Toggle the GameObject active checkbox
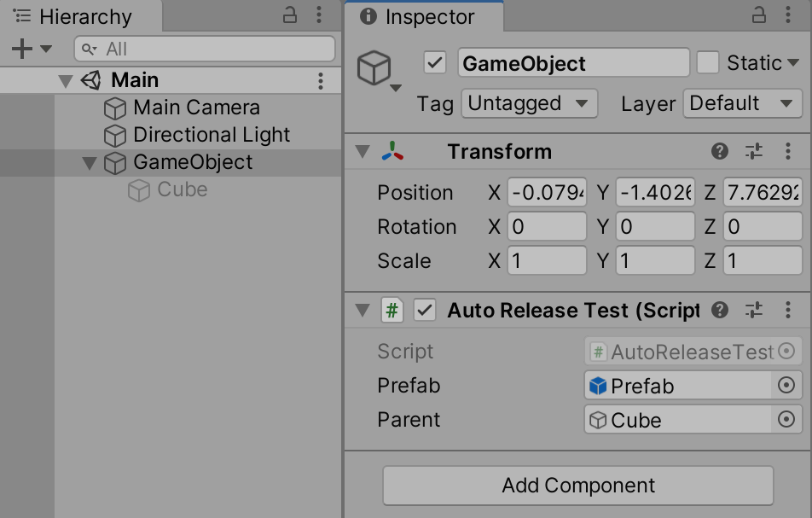The image size is (812, 518). tap(435, 62)
